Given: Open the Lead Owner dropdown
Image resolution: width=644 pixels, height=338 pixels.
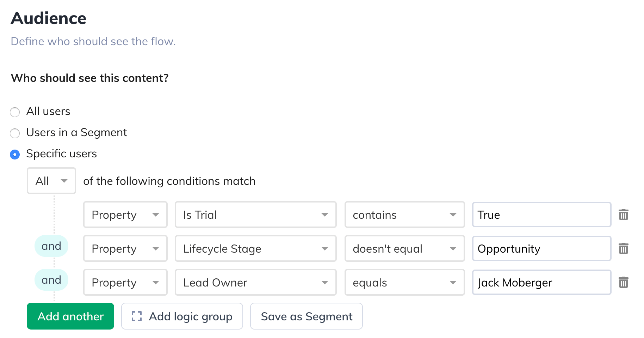Looking at the screenshot, I should pos(256,282).
